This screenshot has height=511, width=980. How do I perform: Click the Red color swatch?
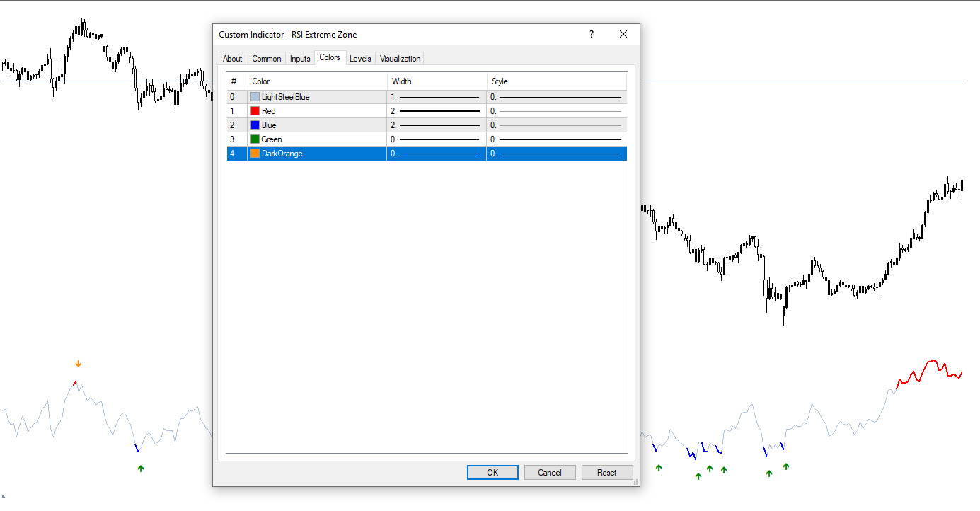pos(255,111)
